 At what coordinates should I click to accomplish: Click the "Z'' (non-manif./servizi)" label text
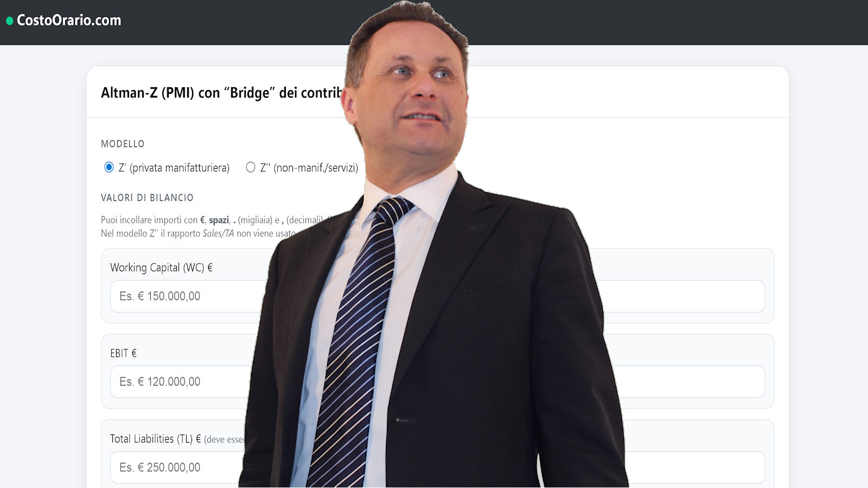(x=309, y=168)
